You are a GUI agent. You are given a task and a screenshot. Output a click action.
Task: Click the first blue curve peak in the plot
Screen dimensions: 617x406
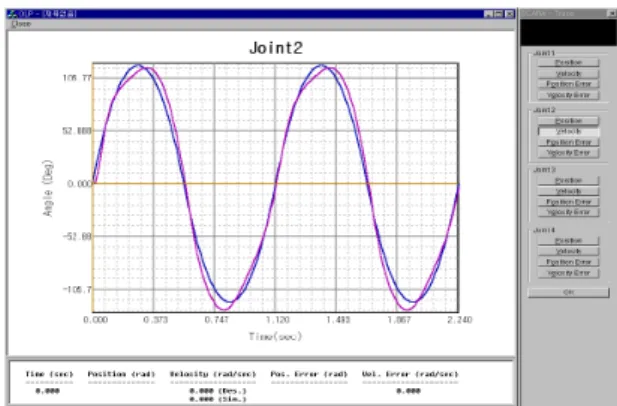(x=138, y=65)
